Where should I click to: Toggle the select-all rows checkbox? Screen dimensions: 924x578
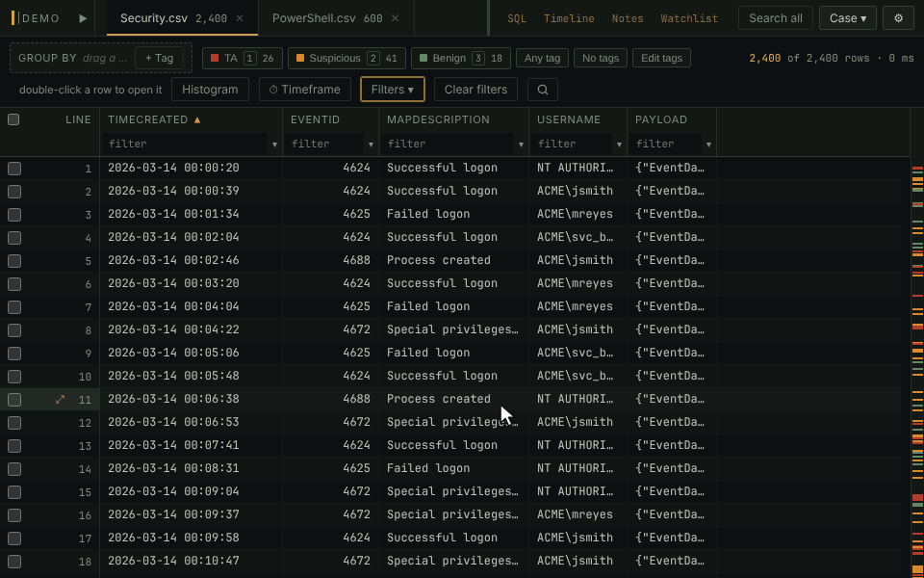coord(13,119)
